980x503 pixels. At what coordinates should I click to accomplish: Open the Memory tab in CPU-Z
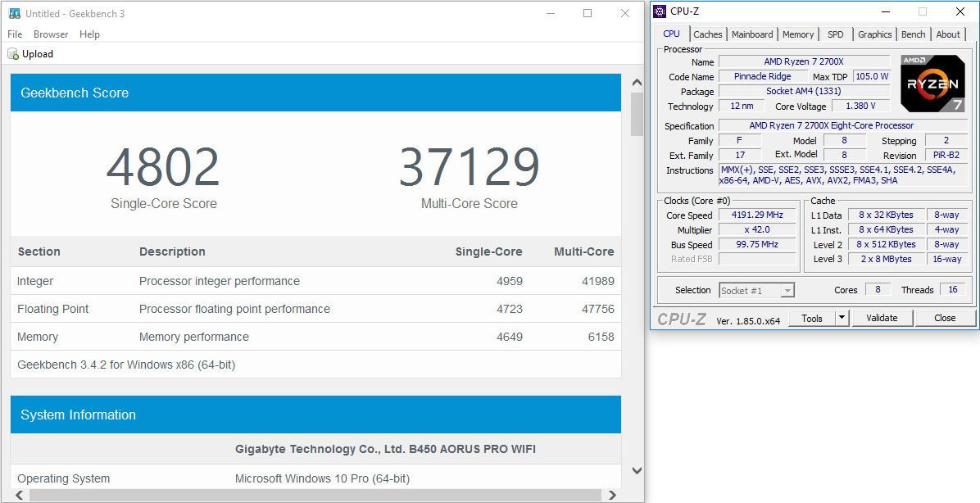click(x=797, y=34)
